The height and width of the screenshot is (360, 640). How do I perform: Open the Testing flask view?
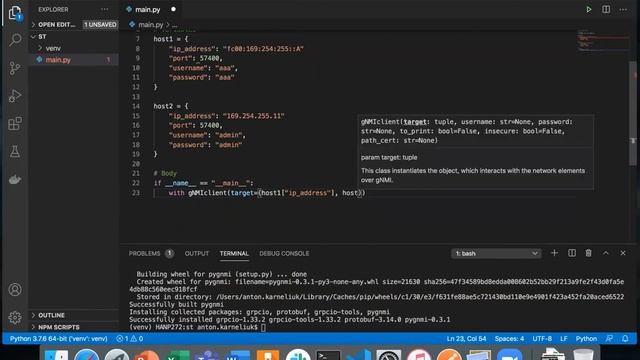point(15,151)
